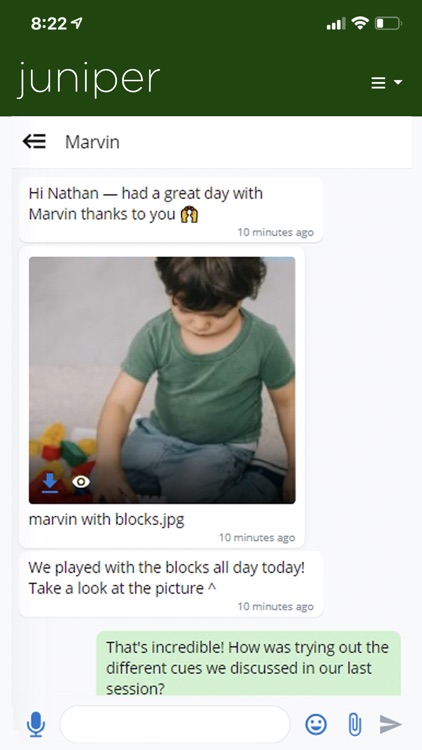
Task: Focus the message text input field
Action: coord(175,724)
